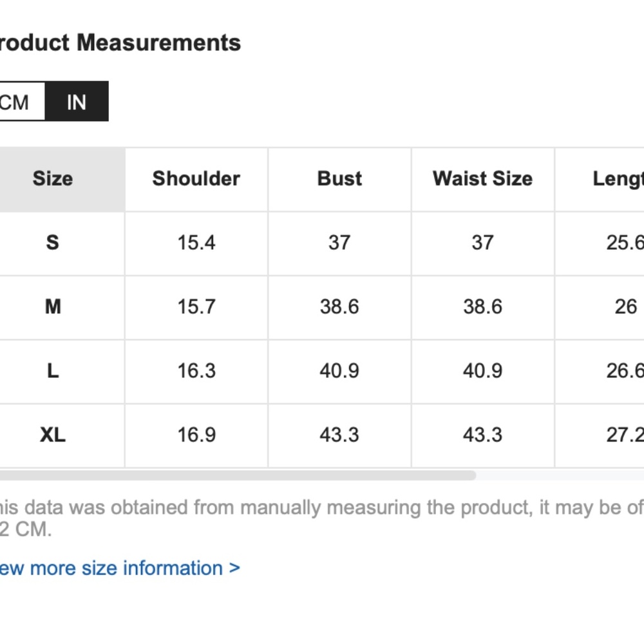Viewport: 644px width, 644px height.
Task: Select the M size row label
Action: (x=53, y=307)
